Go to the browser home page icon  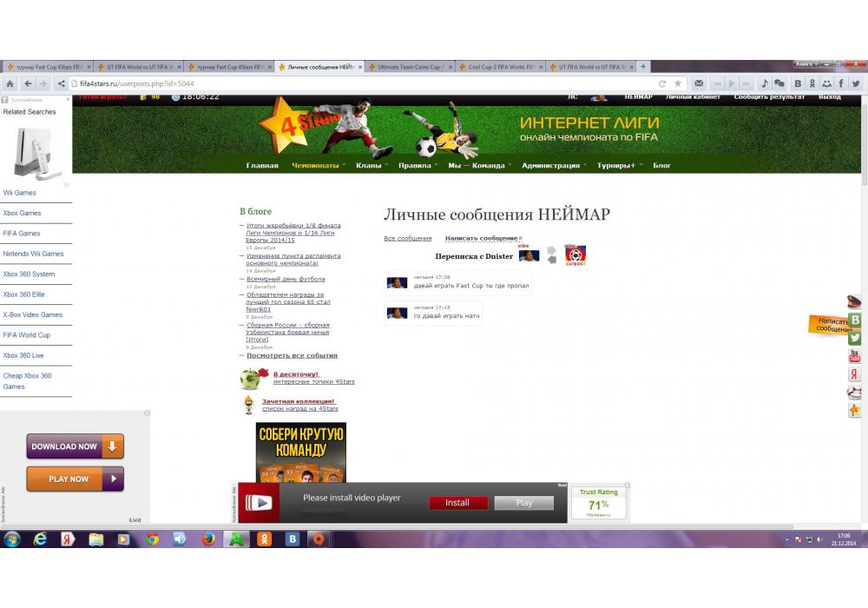(x=10, y=83)
